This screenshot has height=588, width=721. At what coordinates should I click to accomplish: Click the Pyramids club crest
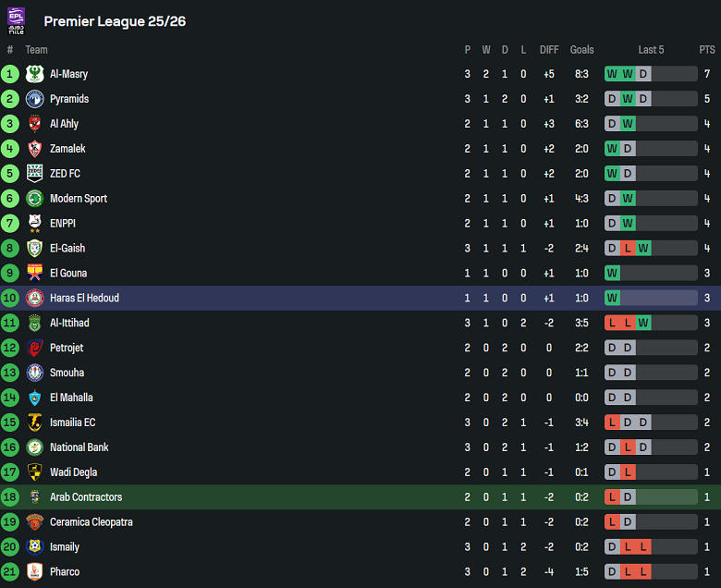35,99
